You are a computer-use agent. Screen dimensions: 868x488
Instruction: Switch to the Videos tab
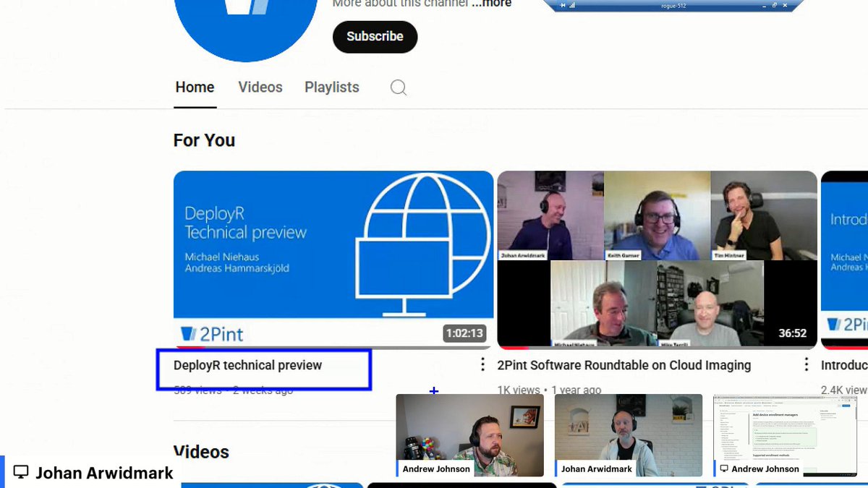[x=260, y=87]
